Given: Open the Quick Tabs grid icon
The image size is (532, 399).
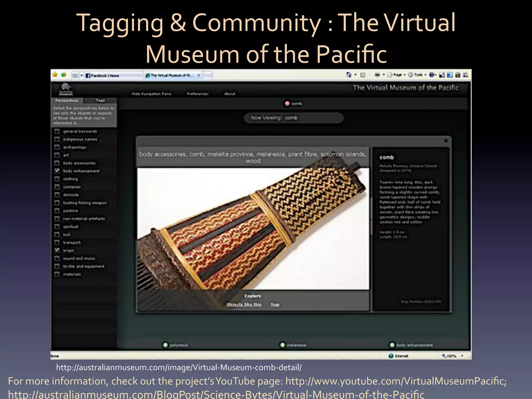Looking at the screenshot, I should 75,75.
